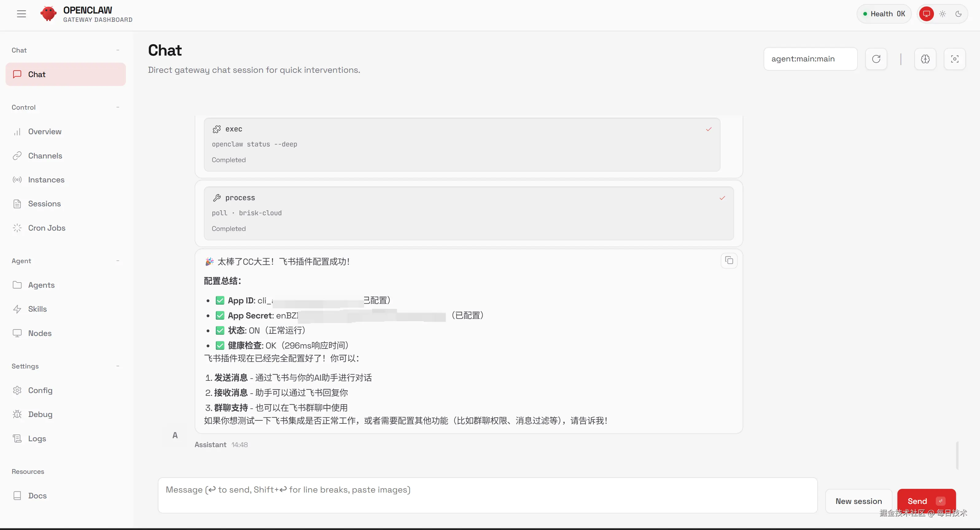Collapse the Agent sidebar section

tap(118, 261)
